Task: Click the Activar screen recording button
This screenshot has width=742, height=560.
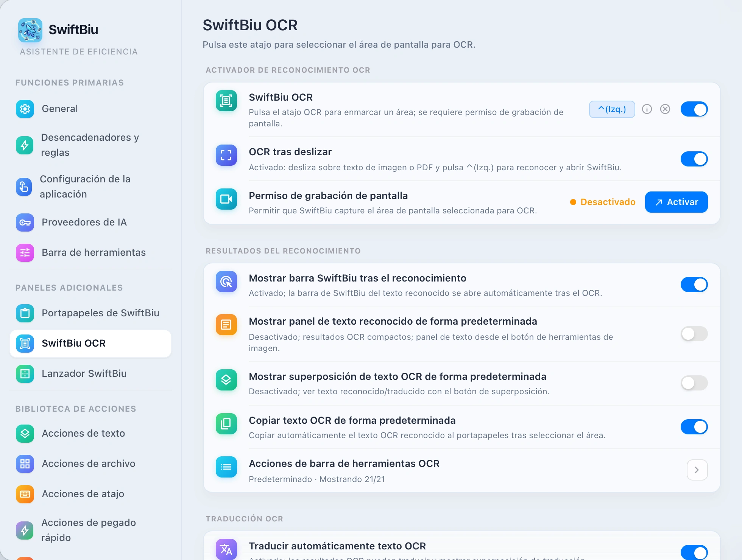Action: tap(677, 202)
